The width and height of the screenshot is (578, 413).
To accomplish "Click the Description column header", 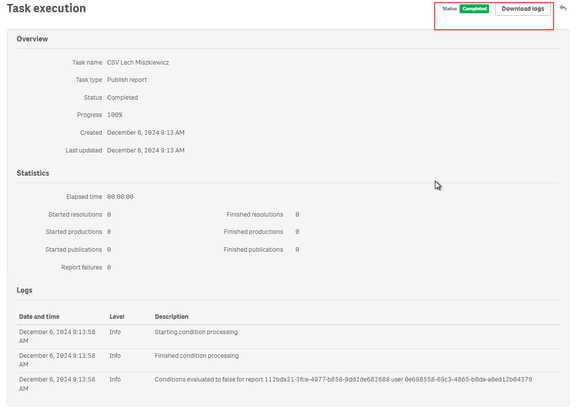I will 171,316.
